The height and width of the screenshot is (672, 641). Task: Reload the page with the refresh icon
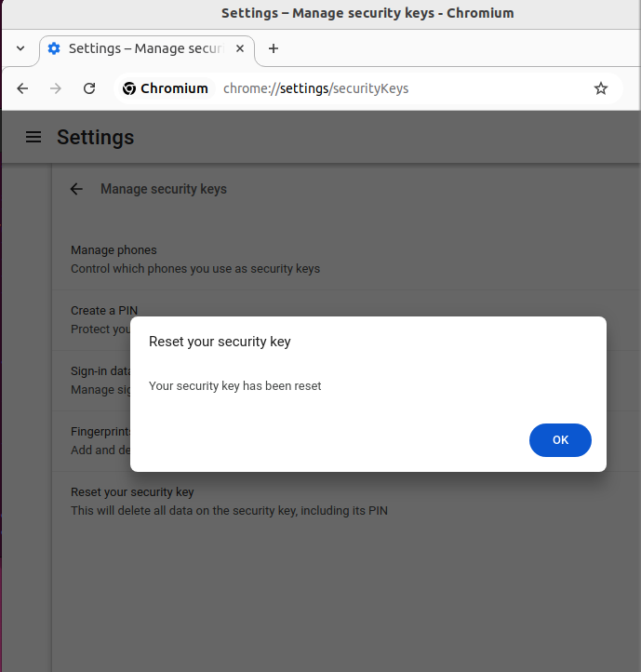89,88
